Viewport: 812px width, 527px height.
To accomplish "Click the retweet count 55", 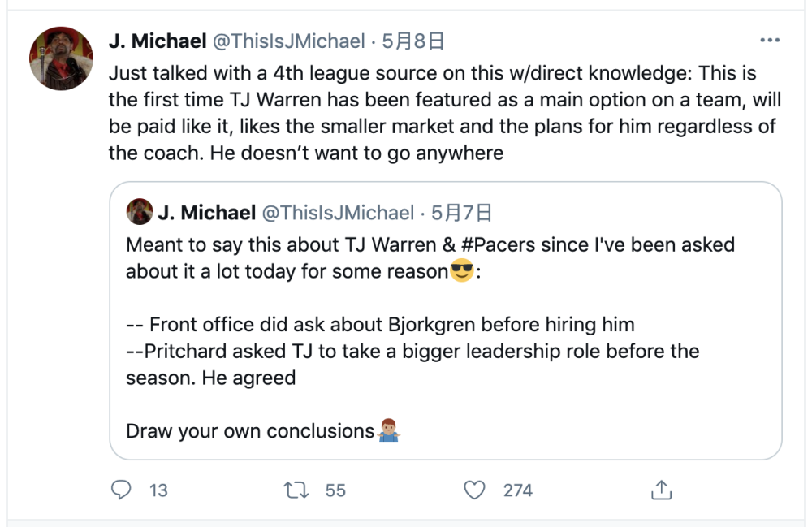I will click(335, 490).
